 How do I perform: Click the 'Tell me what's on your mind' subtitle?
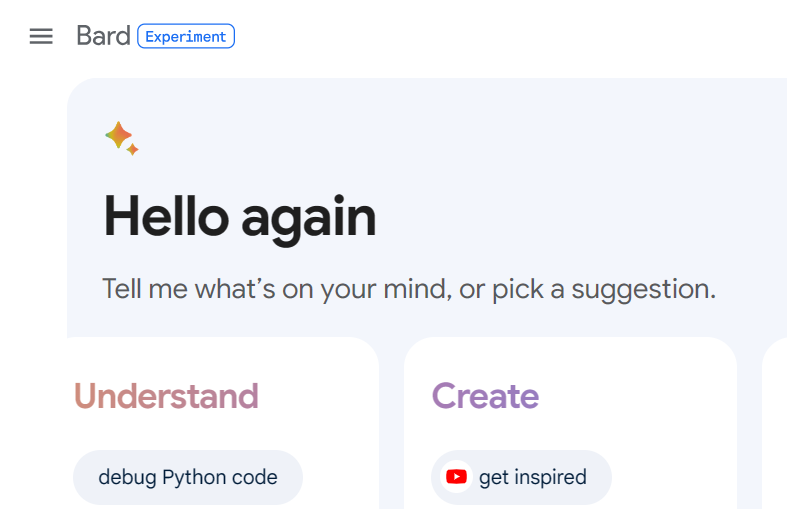point(409,289)
